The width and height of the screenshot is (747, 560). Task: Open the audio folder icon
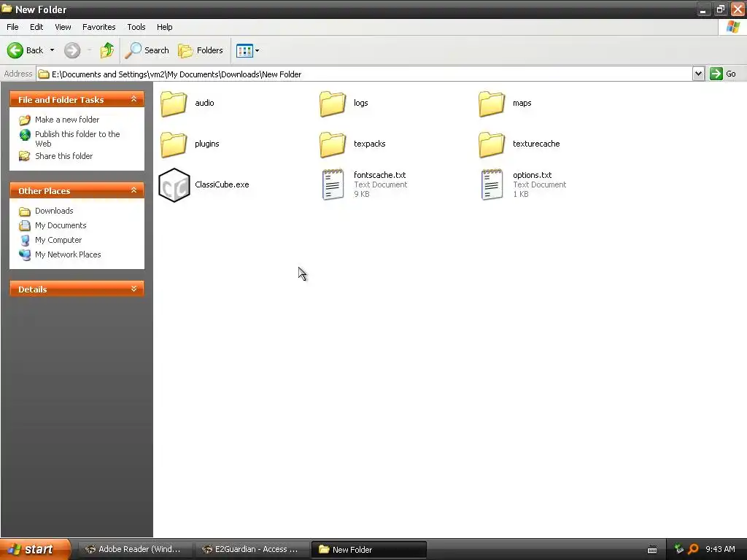[x=174, y=104]
